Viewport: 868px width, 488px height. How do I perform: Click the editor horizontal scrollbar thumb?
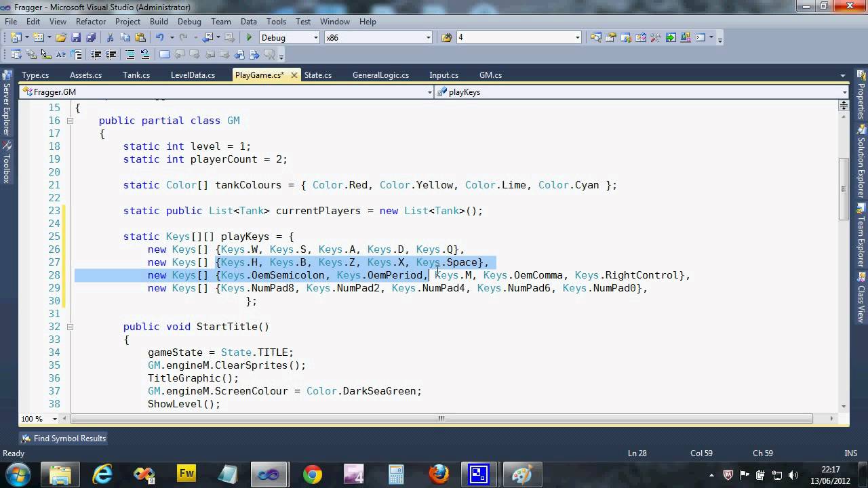[x=441, y=418]
